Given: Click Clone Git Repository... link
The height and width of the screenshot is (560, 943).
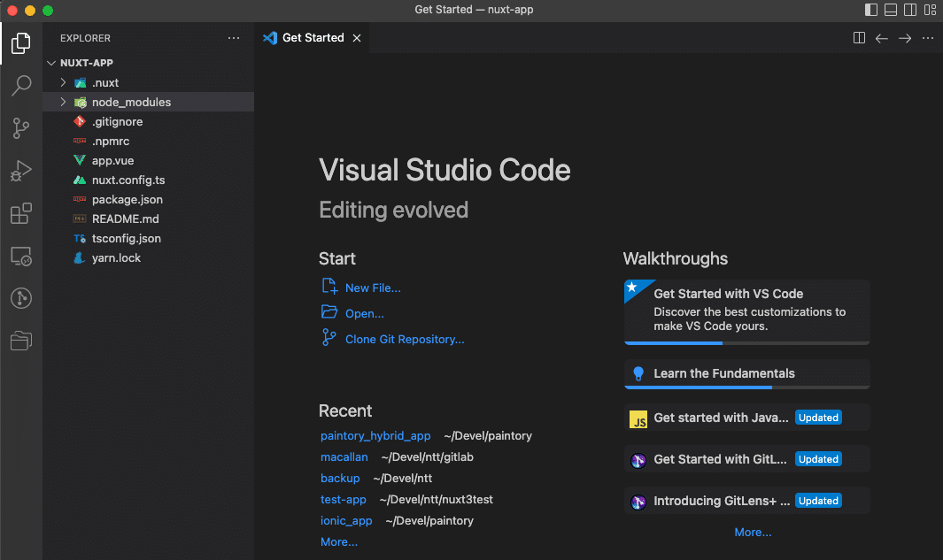Looking at the screenshot, I should point(405,340).
